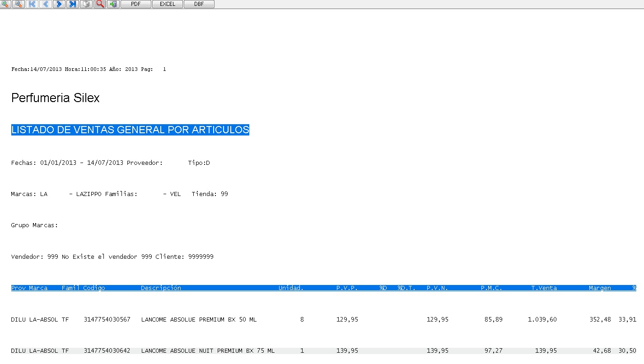Export the report with the PDF button
This screenshot has height=364, width=644.
point(136,4)
